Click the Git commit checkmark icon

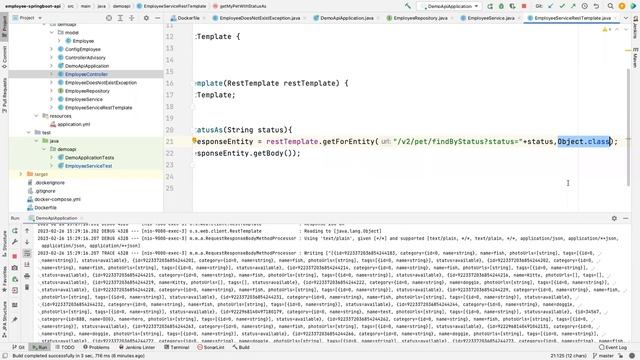(x=562, y=6)
